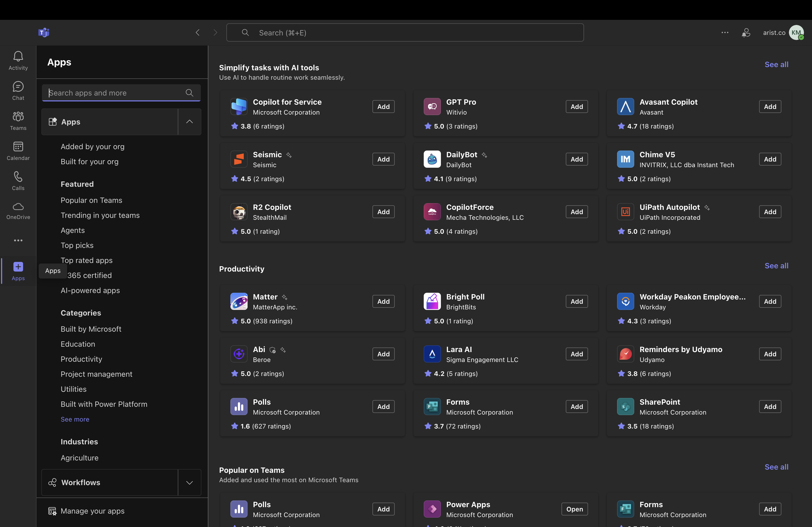Viewport: 812px width, 527px height.
Task: Click the Copilot for Service app icon
Action: (x=239, y=106)
